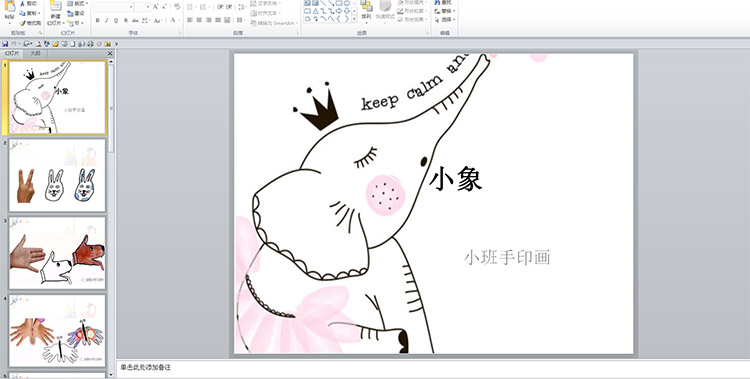750x379 pixels.
Task: Click the Select (选择) button
Action: [445, 20]
